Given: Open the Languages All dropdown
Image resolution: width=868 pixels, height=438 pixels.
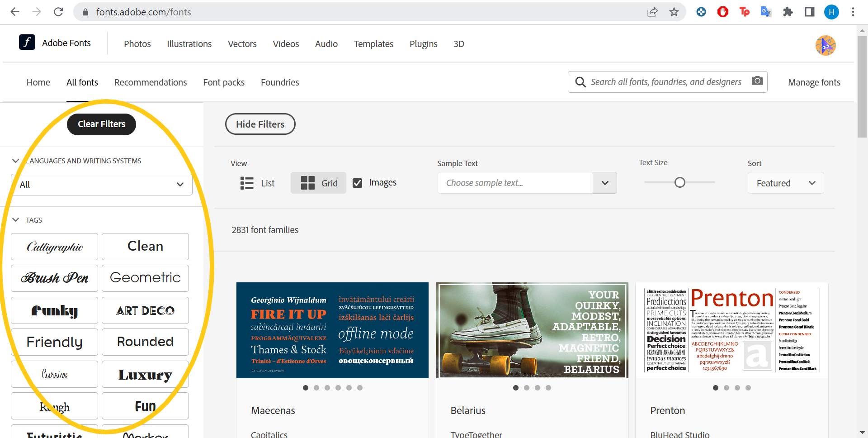Looking at the screenshot, I should [102, 185].
